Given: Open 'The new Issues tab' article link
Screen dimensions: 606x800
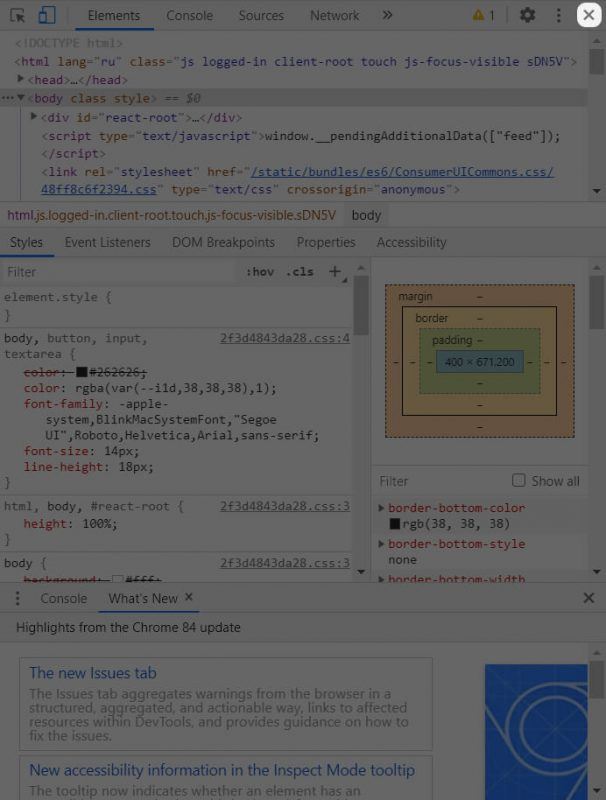Looking at the screenshot, I should (93, 673).
